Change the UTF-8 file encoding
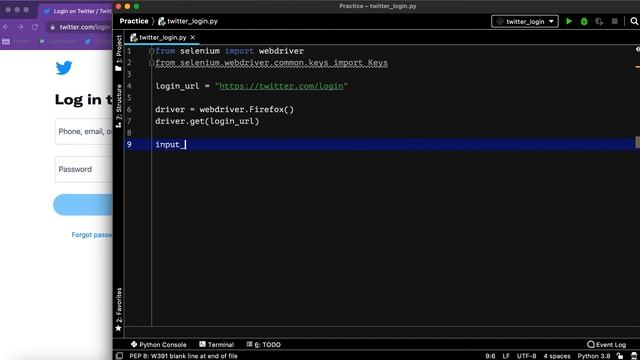 pos(527,356)
